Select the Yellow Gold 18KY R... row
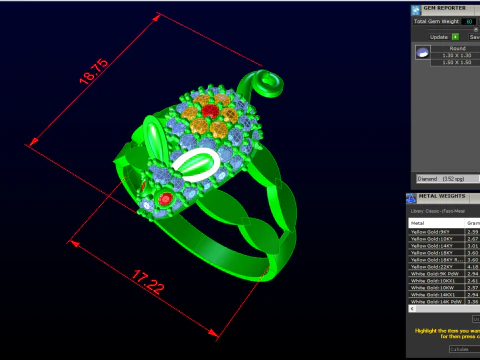Viewport: 480px width, 360px height. click(444, 260)
